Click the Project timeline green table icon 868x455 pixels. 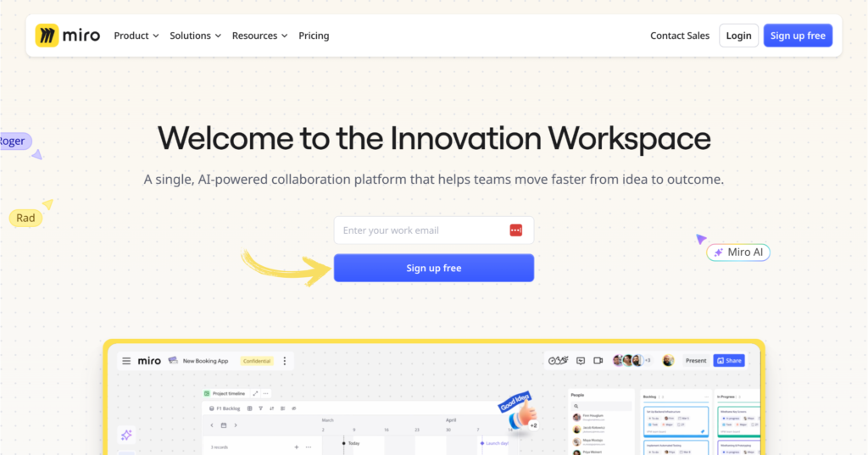tap(207, 393)
